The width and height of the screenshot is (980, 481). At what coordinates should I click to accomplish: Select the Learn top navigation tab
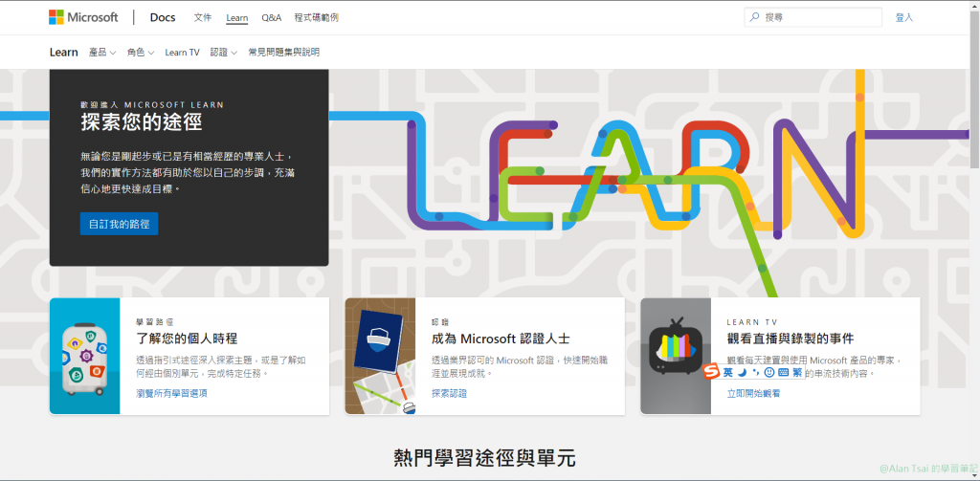[x=237, y=18]
